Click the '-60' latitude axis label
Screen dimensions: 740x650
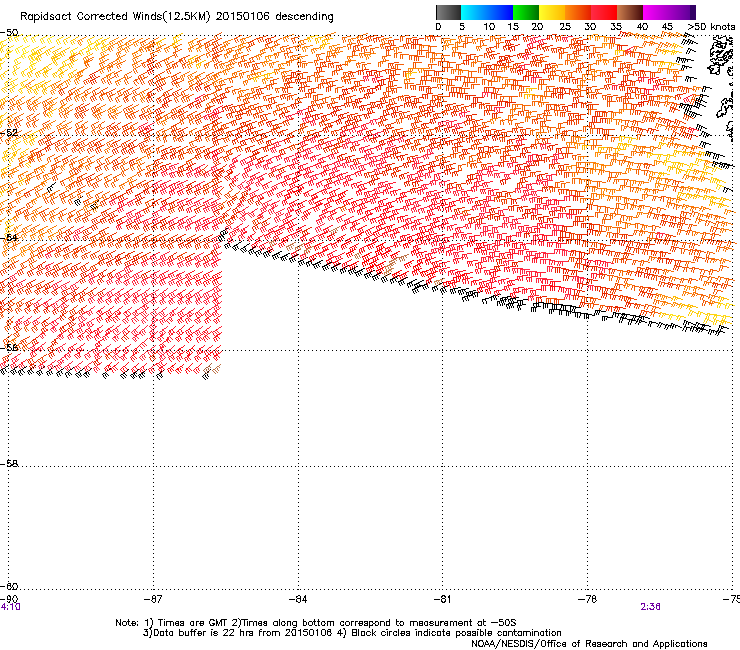point(9,586)
